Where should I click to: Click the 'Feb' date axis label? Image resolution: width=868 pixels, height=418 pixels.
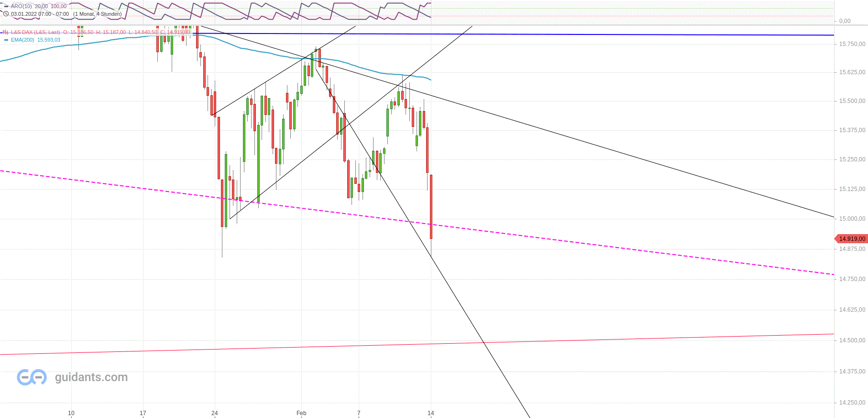[x=301, y=413]
